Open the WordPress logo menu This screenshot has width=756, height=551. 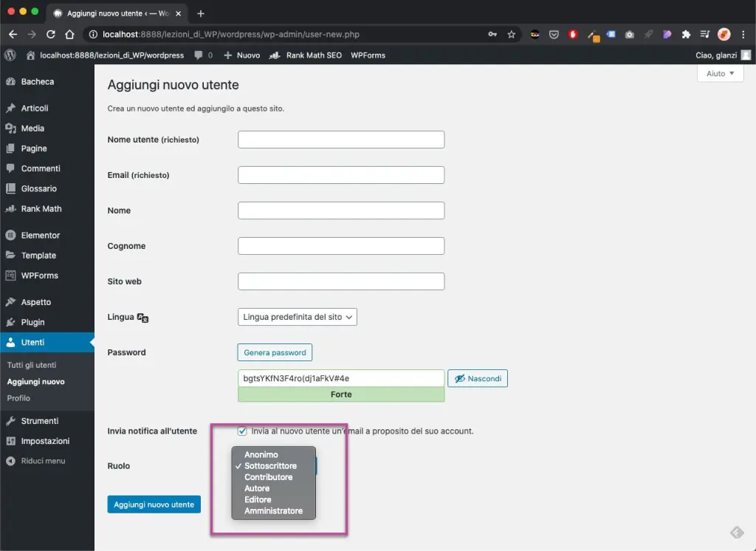pyautogui.click(x=10, y=55)
